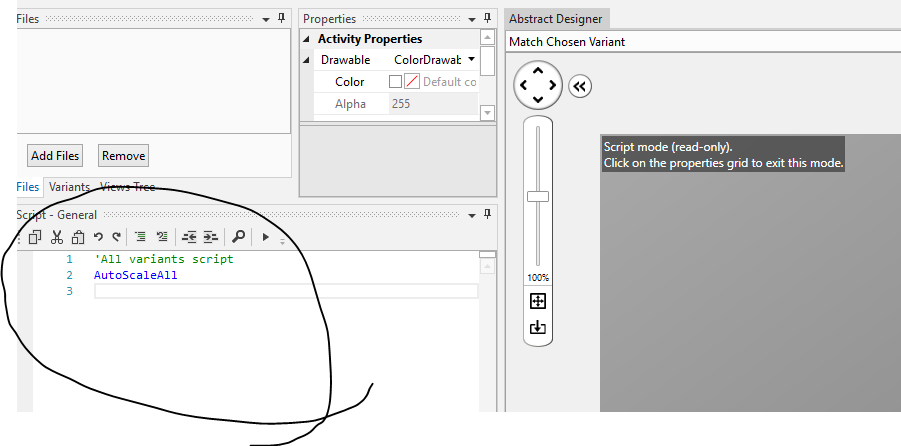Click the Paste clipboard icon

point(77,237)
